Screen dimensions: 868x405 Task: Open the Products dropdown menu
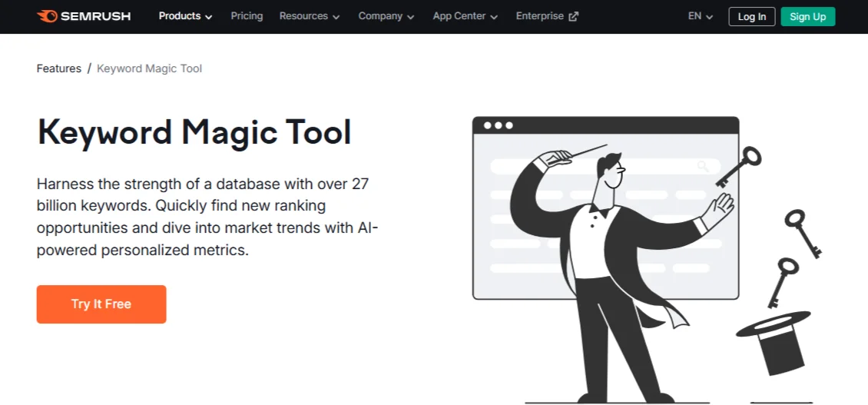point(185,16)
